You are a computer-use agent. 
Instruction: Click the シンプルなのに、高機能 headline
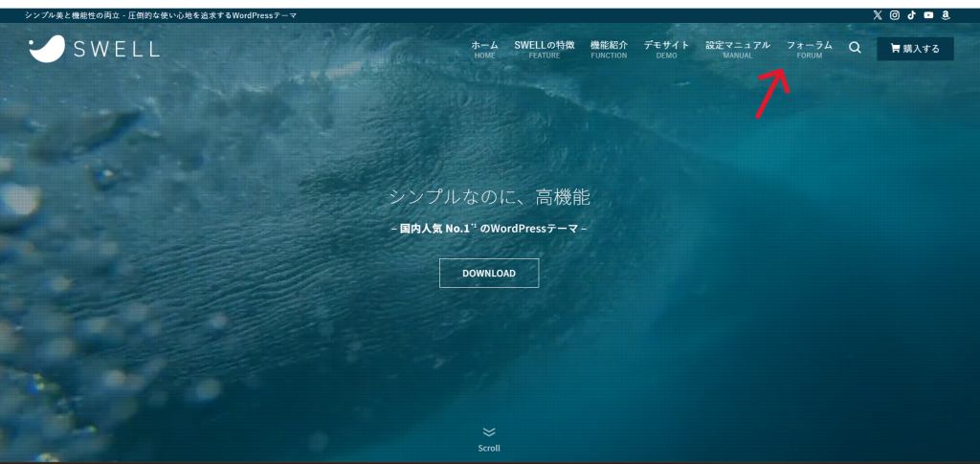tap(489, 197)
